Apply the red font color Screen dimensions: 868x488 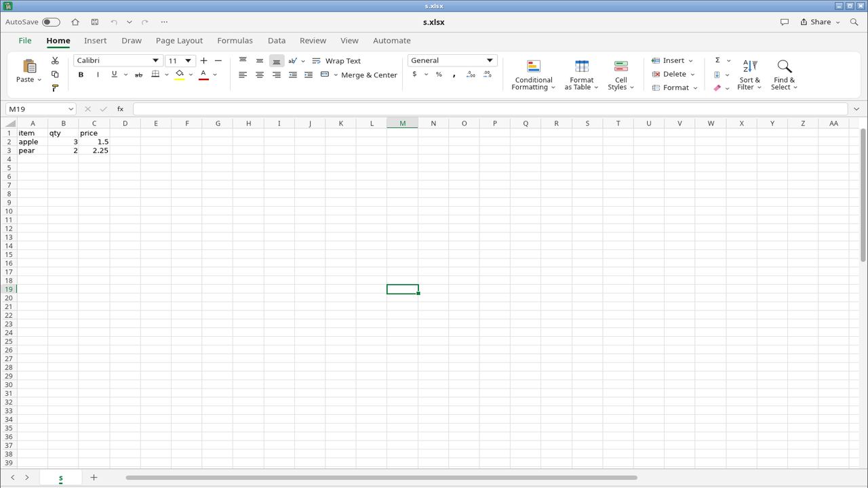click(203, 75)
